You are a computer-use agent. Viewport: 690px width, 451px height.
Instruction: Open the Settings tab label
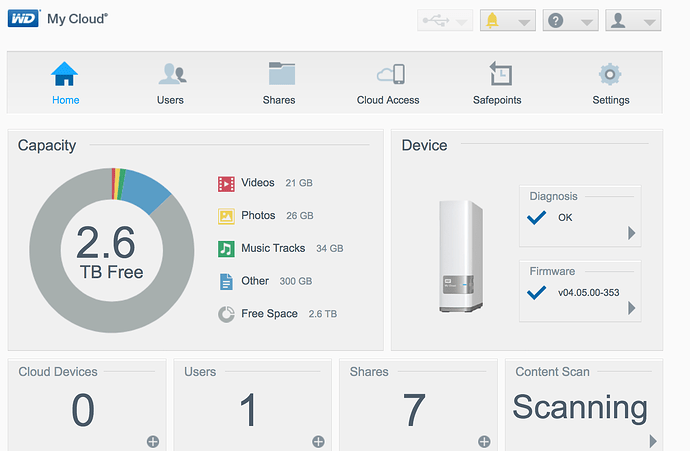[x=611, y=100]
